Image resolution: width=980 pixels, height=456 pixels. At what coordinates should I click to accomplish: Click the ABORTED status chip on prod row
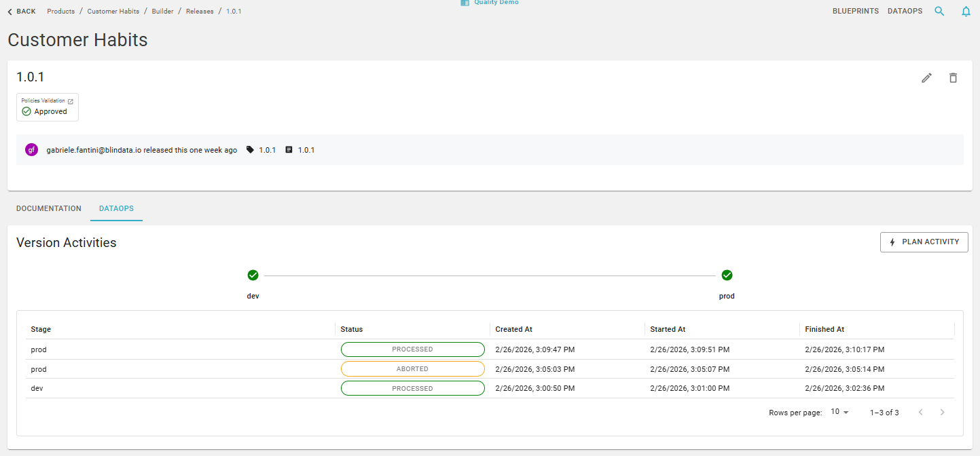(412, 368)
